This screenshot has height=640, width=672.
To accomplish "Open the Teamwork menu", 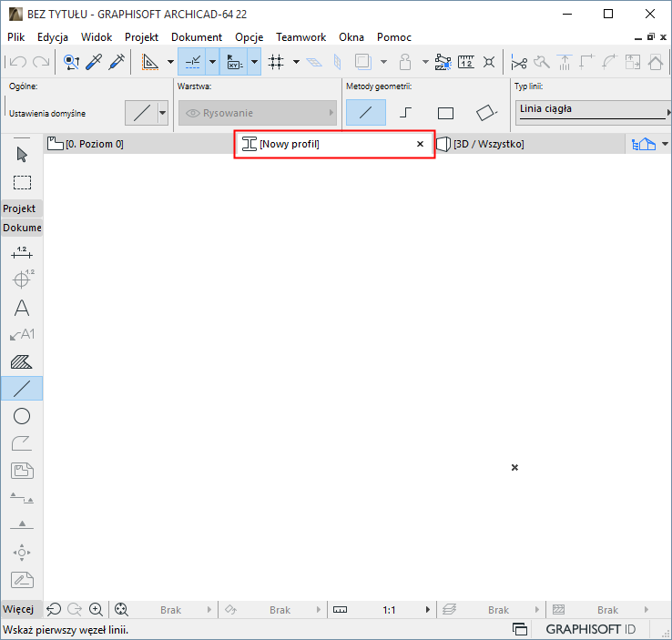I will point(300,37).
